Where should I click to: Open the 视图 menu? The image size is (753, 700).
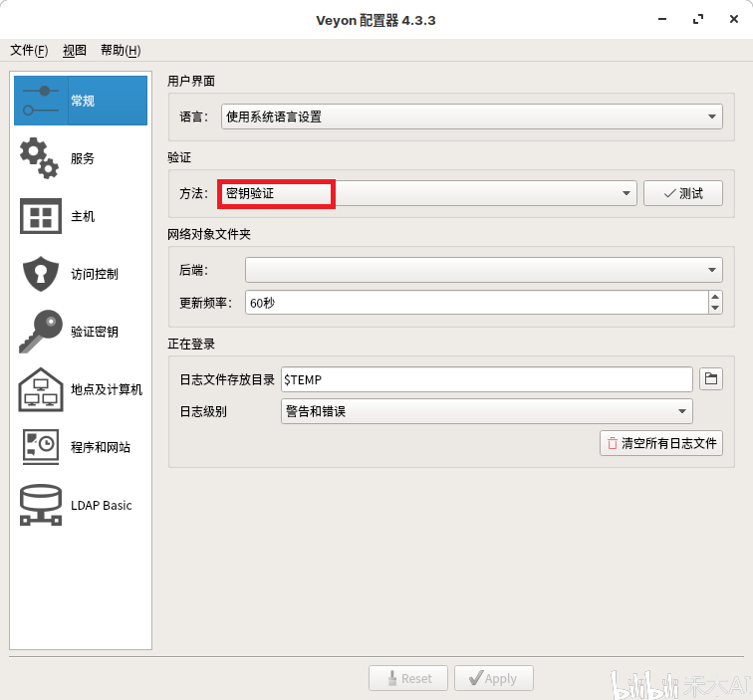(x=75, y=50)
